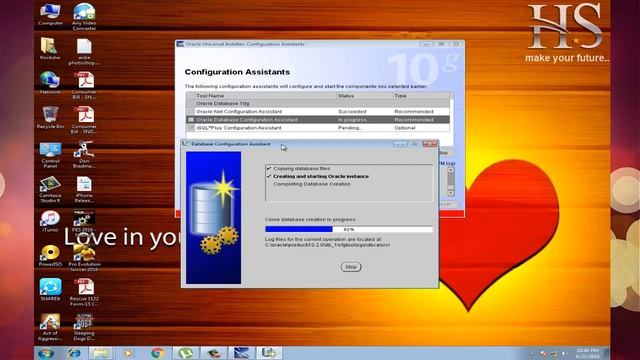640x360 pixels.
Task: Select the iSQL*Plus Configuration Assistant row
Action: pyautogui.click(x=318, y=128)
